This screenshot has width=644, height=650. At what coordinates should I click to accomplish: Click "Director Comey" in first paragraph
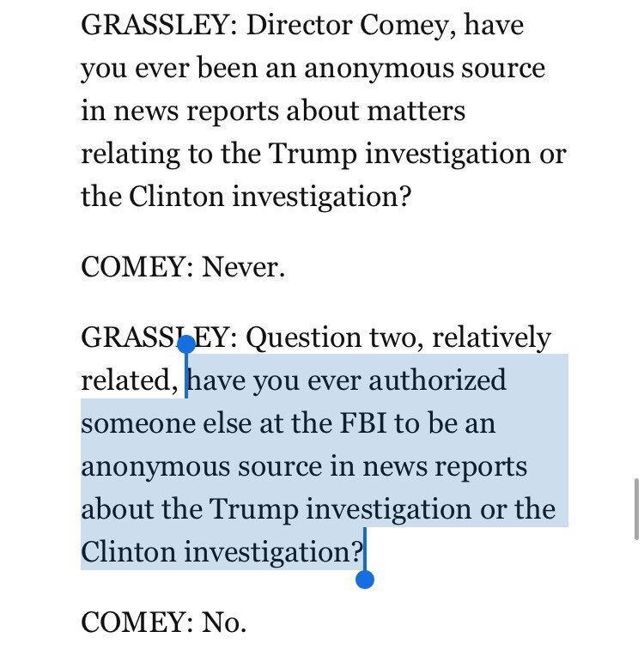point(350,25)
